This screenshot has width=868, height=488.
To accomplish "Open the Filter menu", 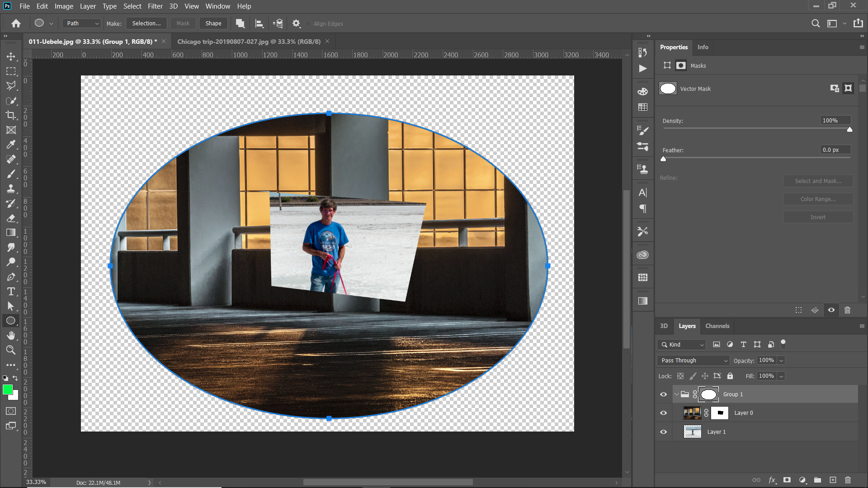I will 155,6.
